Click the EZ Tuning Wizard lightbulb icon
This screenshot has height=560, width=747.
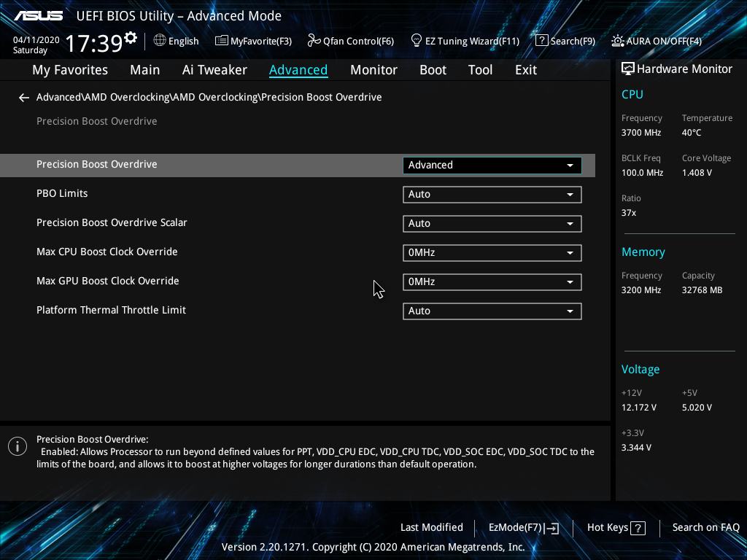pos(416,41)
